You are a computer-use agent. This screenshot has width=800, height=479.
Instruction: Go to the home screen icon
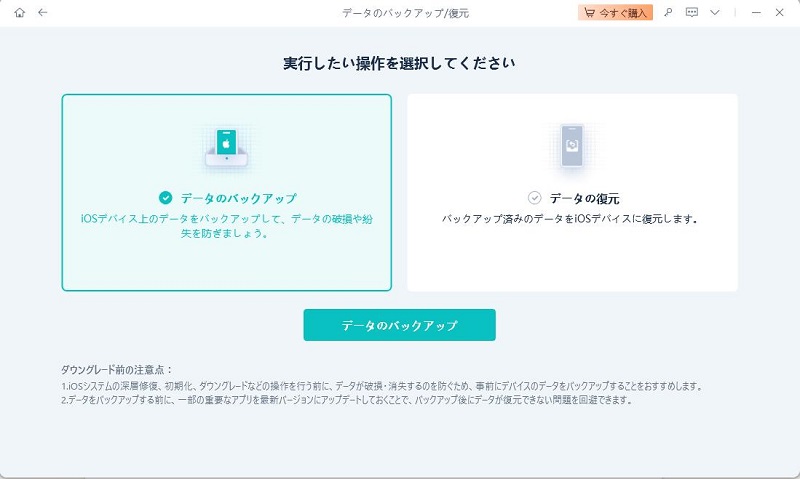tap(19, 13)
